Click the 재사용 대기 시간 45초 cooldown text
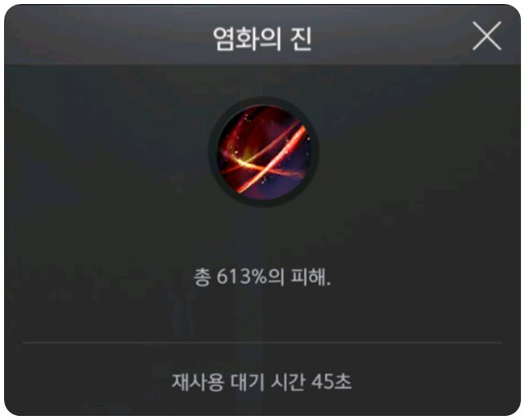This screenshot has height=420, width=525. (262, 382)
